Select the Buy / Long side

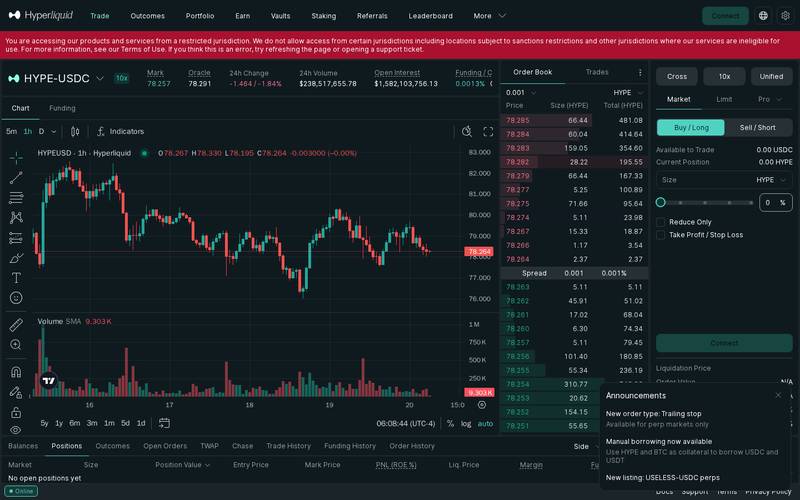(691, 128)
